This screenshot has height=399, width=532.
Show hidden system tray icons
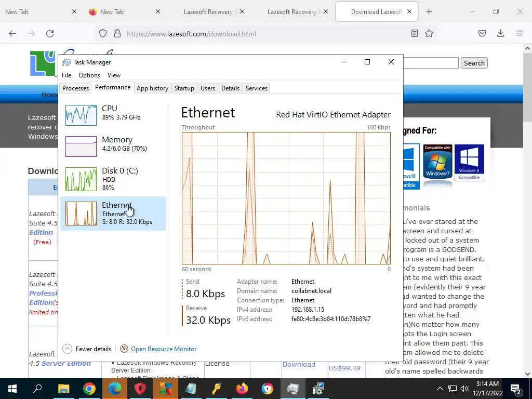pos(440,389)
